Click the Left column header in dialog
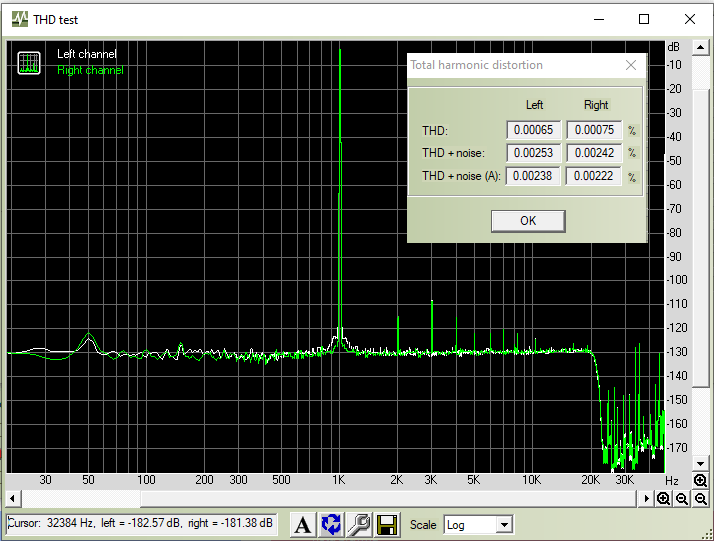 click(x=534, y=105)
